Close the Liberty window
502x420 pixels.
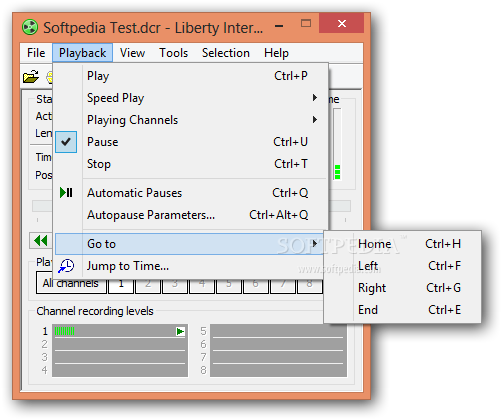(x=341, y=23)
